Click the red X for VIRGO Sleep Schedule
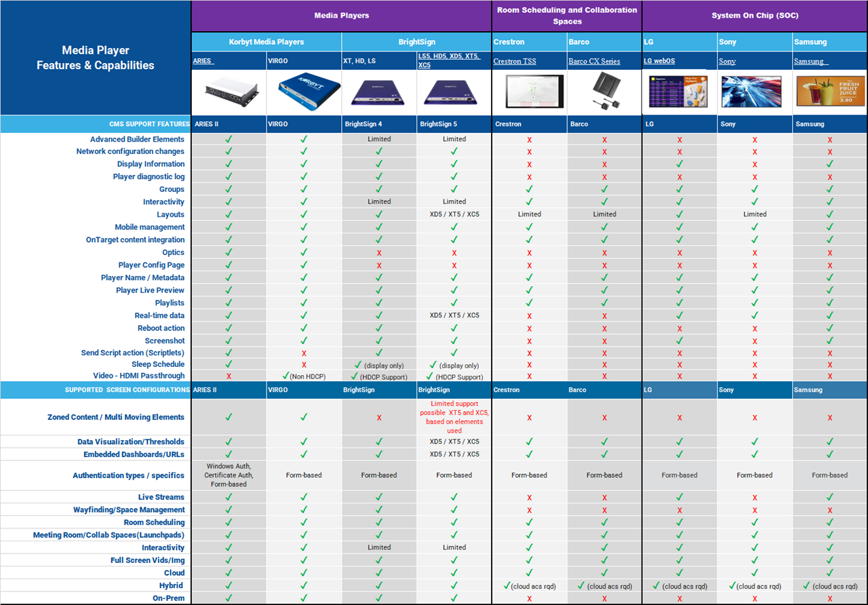 point(304,365)
